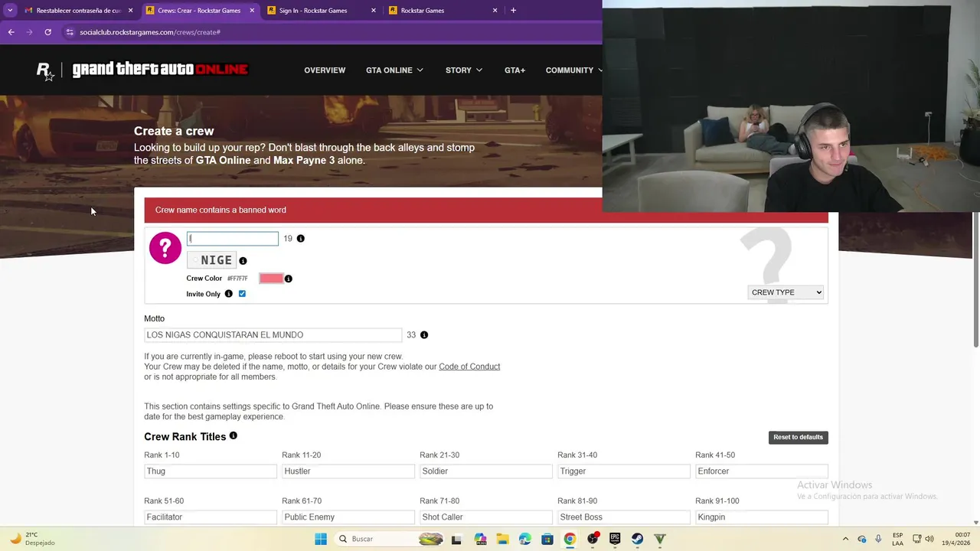This screenshot has height=551, width=980.
Task: Click the info icon beside the crew tag
Action: point(243,261)
